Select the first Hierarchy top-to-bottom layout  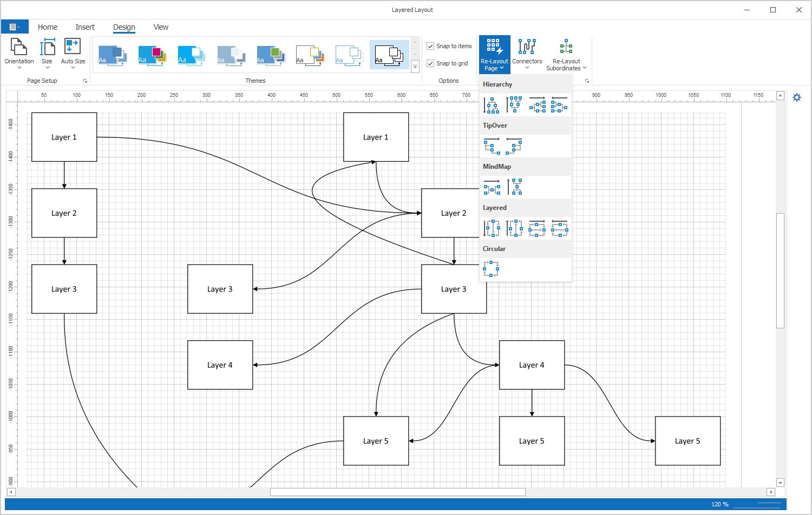[492, 105]
